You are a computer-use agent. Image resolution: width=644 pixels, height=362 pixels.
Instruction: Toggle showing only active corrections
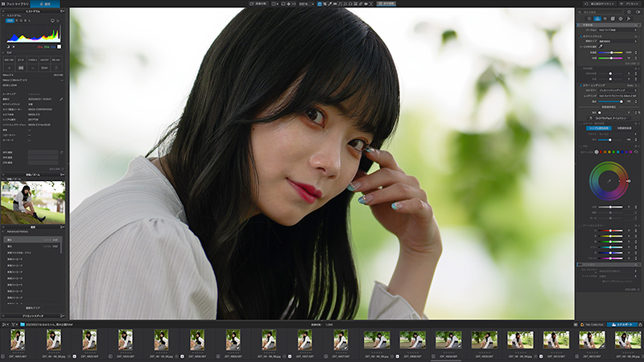point(638,12)
